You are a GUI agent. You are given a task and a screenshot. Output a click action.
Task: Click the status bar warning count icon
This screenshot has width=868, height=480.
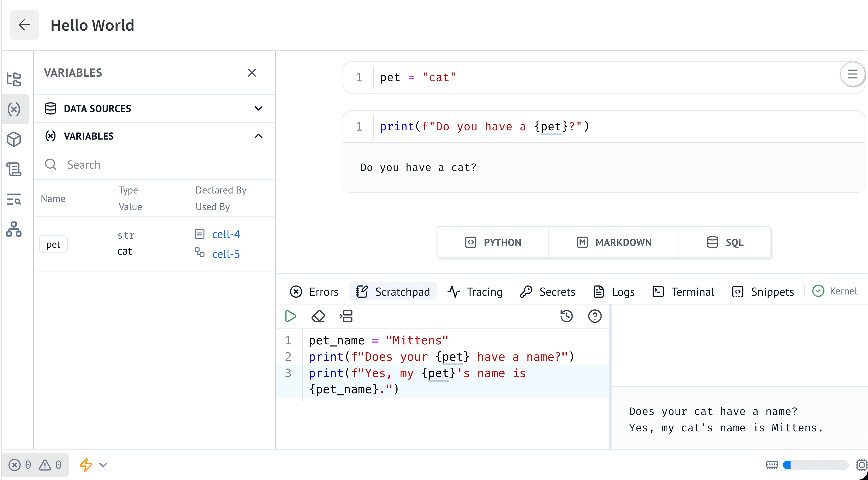45,465
